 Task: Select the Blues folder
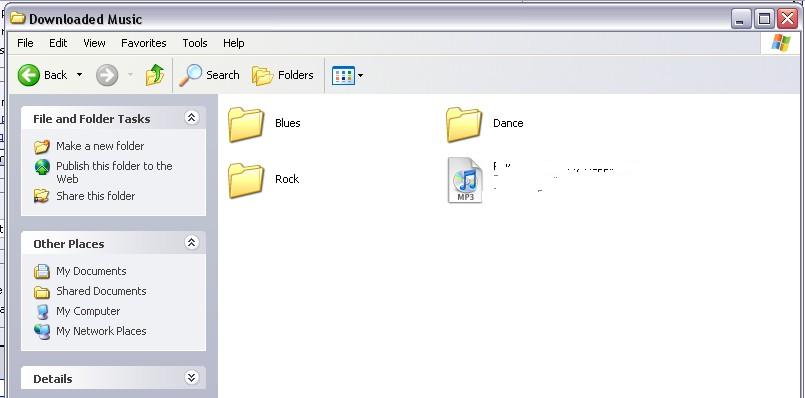click(x=264, y=124)
